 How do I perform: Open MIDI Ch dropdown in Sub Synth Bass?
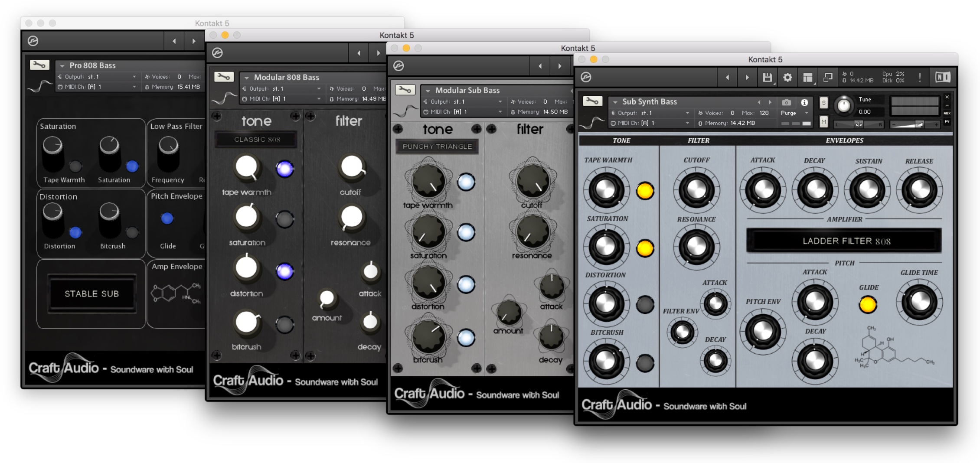pyautogui.click(x=650, y=123)
